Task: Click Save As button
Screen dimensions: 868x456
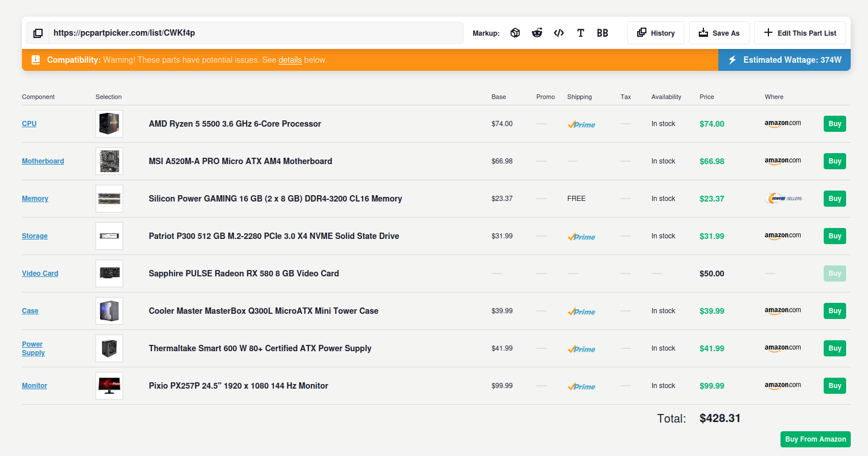Action: click(x=719, y=33)
